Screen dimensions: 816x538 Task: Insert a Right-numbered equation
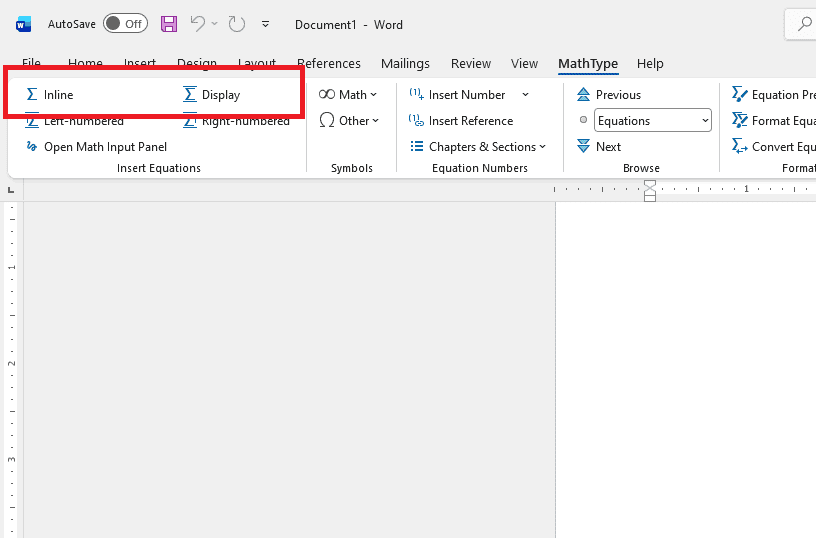point(236,121)
